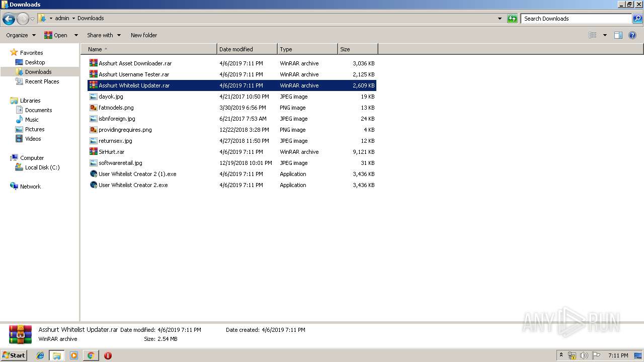Toggle the preview pane icon
Screen dimensions: 644x362
point(618,35)
